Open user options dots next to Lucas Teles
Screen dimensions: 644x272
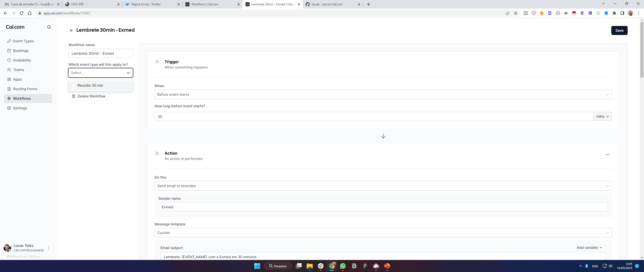[49, 248]
